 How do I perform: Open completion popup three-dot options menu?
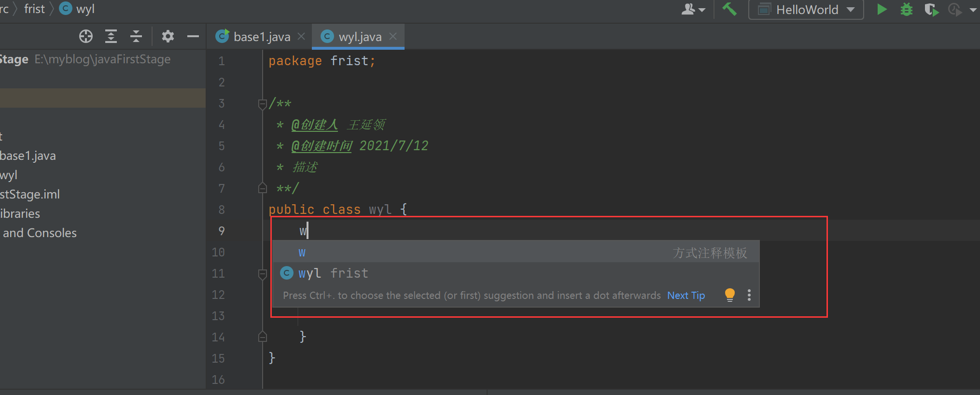749,295
